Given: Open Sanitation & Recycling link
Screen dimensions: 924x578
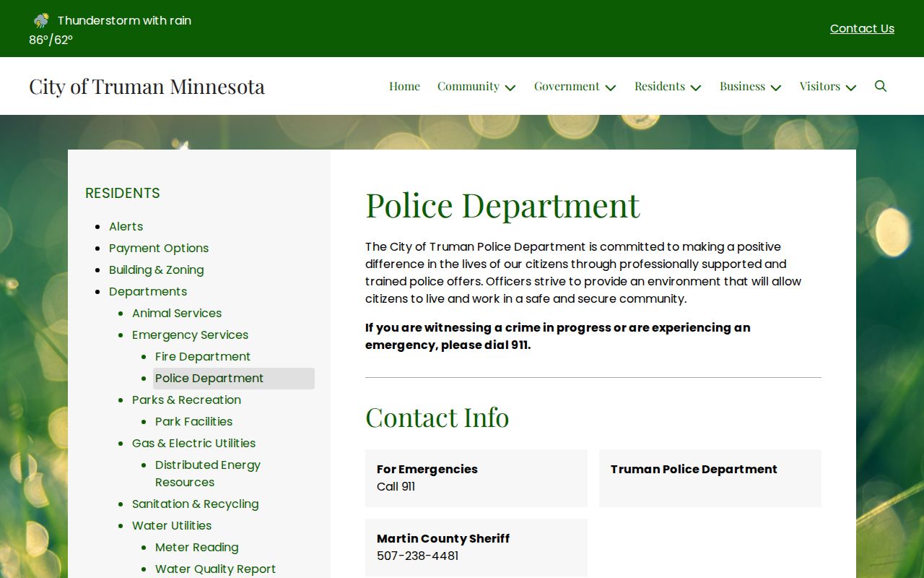Looking at the screenshot, I should [x=195, y=504].
